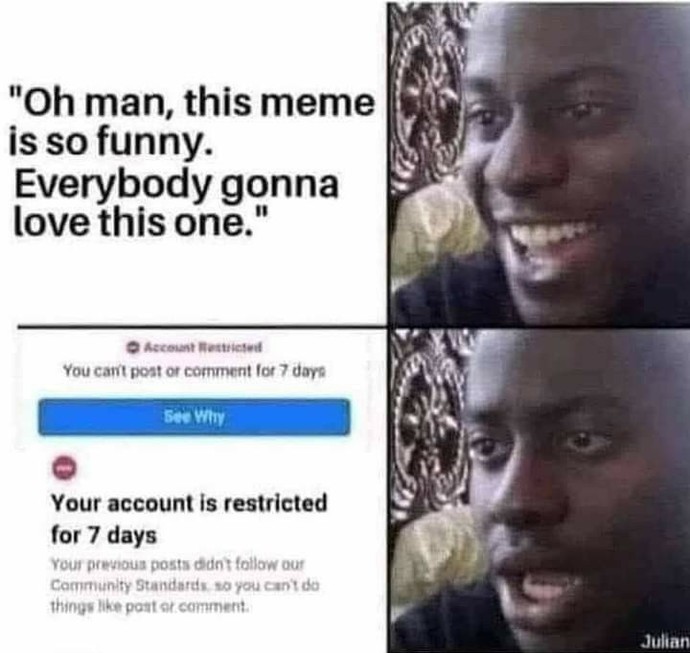This screenshot has width=690, height=653.
Task: Click the black divider line between panels
Action: point(202,327)
